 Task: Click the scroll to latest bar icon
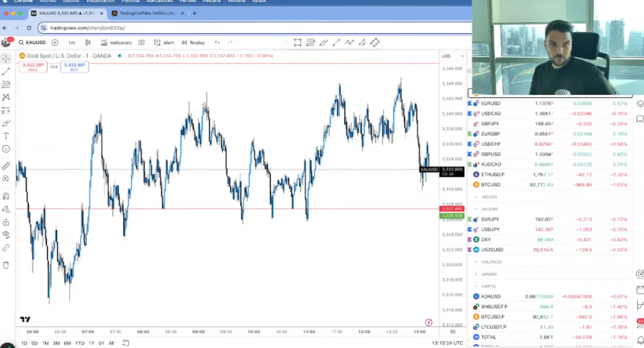pyautogui.click(x=453, y=332)
